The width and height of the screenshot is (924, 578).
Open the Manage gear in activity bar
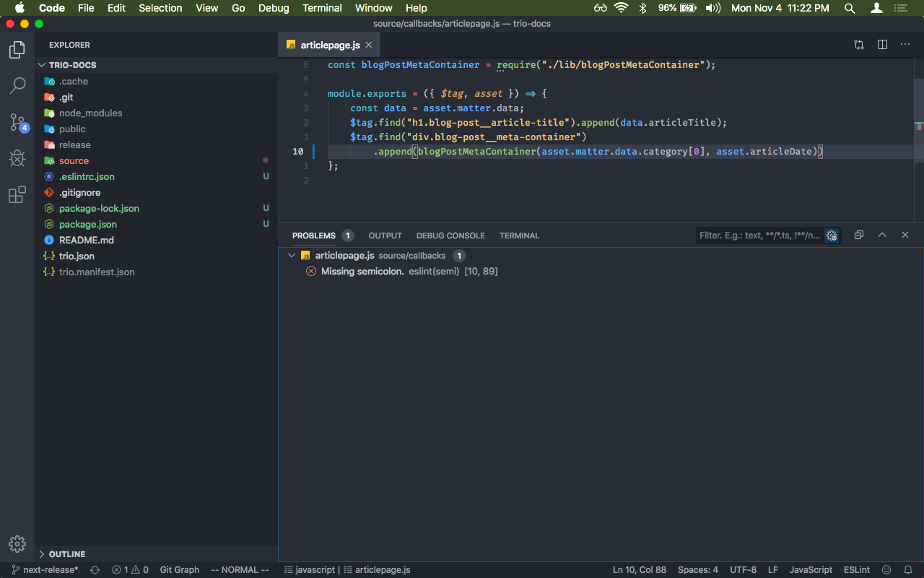click(17, 544)
